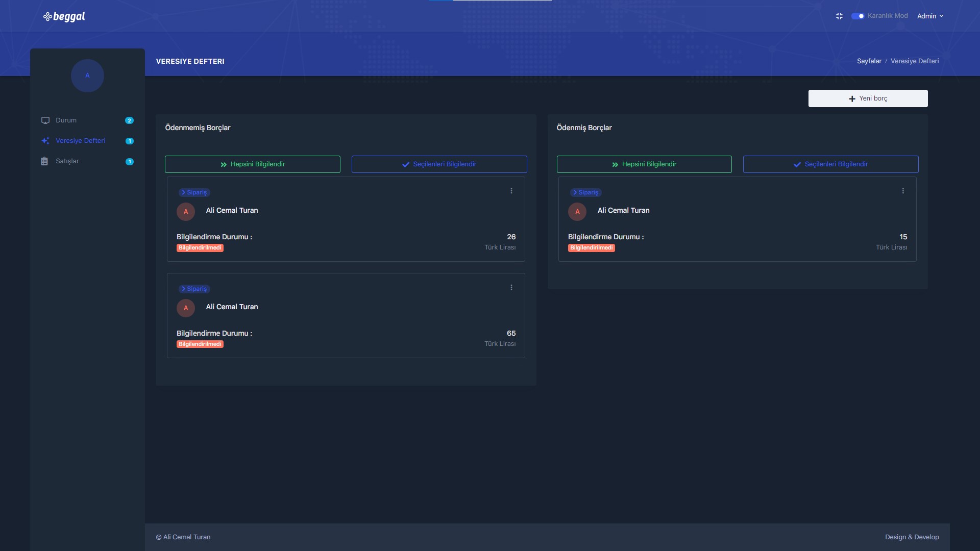Click the Durum monitor icon
Image resolution: width=980 pixels, height=551 pixels.
tap(45, 120)
